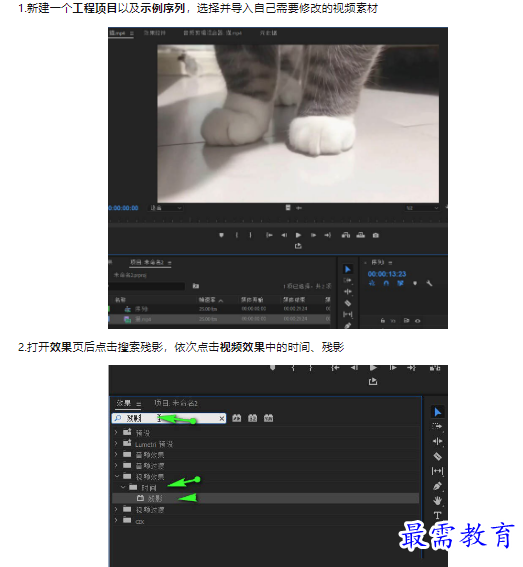The width and height of the screenshot is (523, 567).
Task: Click the 00:00:00:00 timecode in source monitor
Action: coord(124,208)
